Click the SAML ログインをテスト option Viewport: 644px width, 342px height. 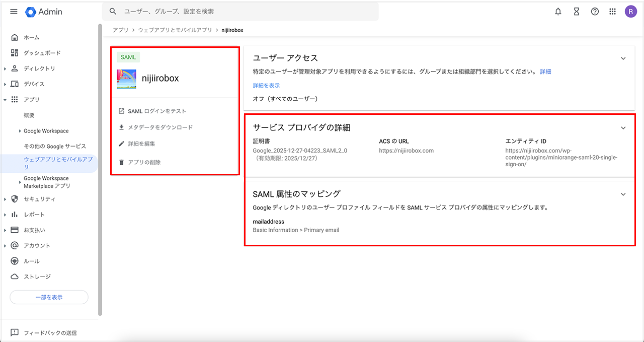point(156,111)
